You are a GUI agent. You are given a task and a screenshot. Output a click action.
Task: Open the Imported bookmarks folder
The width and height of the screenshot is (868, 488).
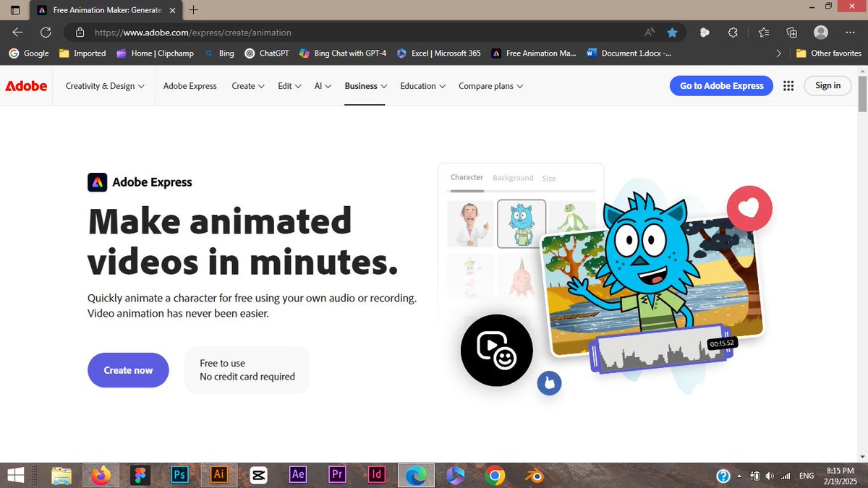(x=82, y=53)
